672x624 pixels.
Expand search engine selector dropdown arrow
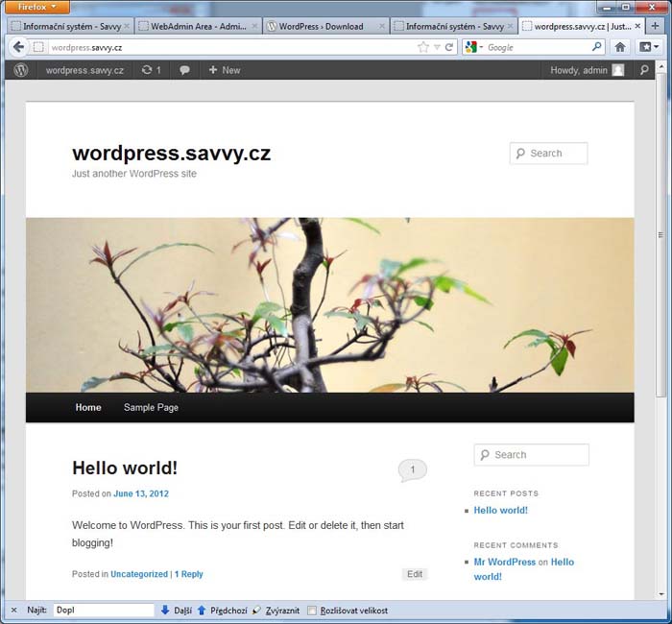coord(481,47)
